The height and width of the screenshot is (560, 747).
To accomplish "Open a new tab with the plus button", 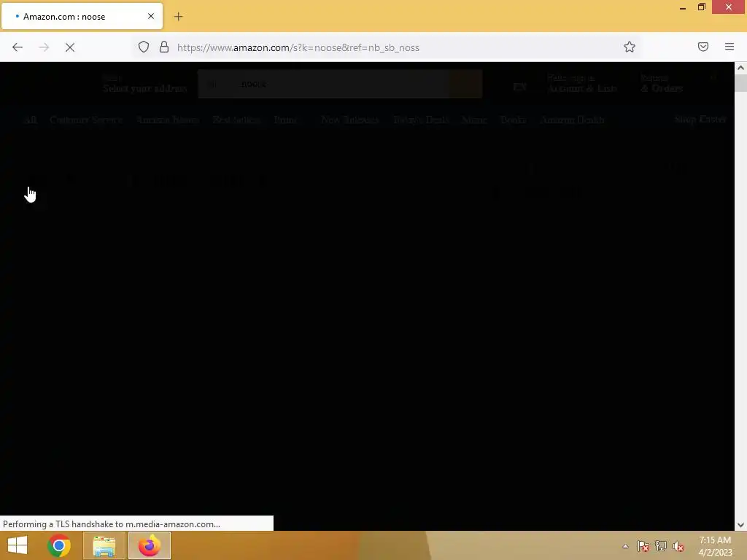I will tap(178, 17).
